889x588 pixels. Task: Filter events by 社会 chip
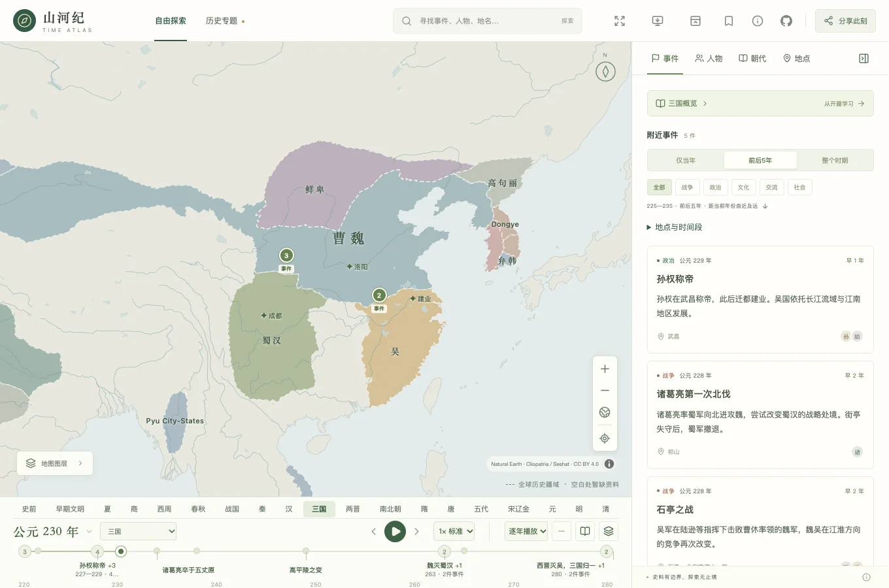coord(799,188)
